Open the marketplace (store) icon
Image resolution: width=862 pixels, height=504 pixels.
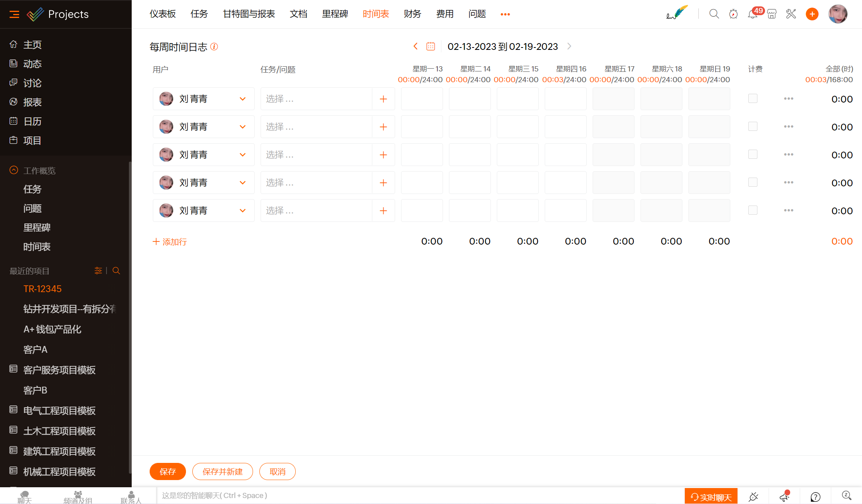pos(772,14)
